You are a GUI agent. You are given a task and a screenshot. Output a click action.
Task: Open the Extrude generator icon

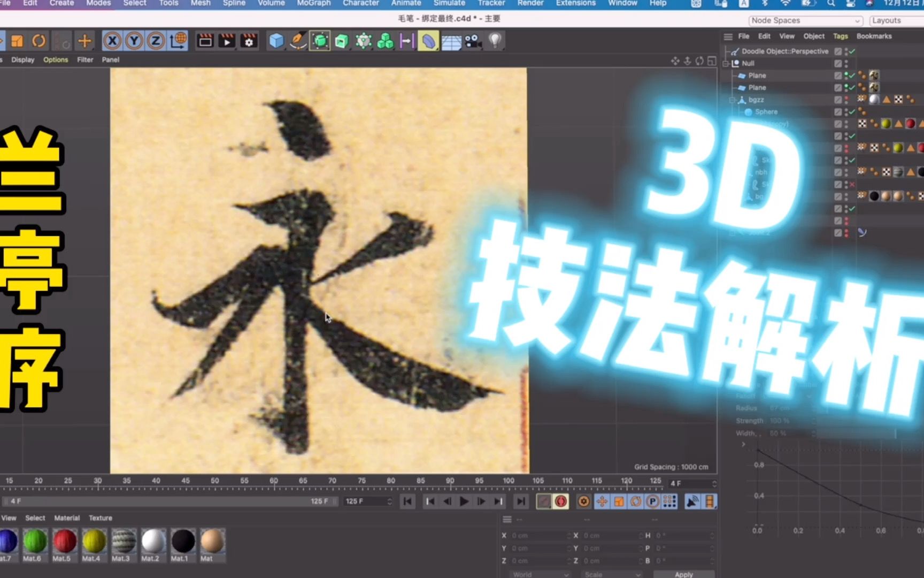click(342, 41)
